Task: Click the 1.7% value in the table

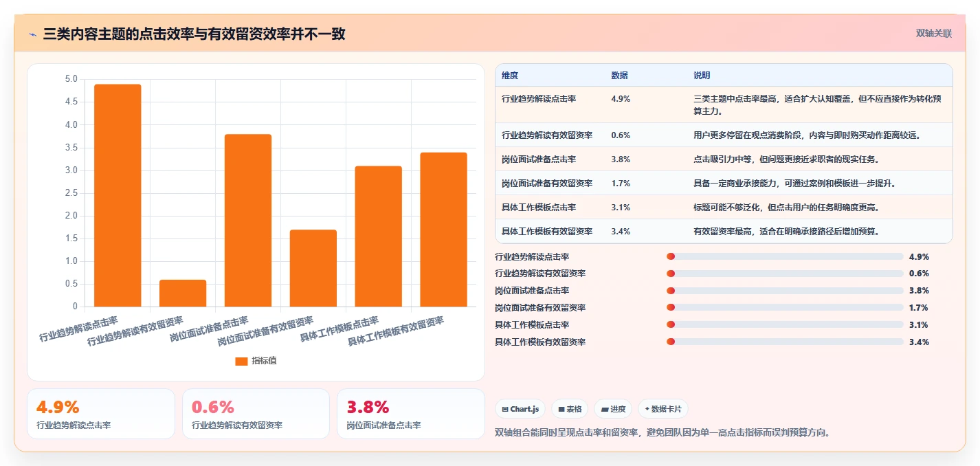Action: coord(621,183)
